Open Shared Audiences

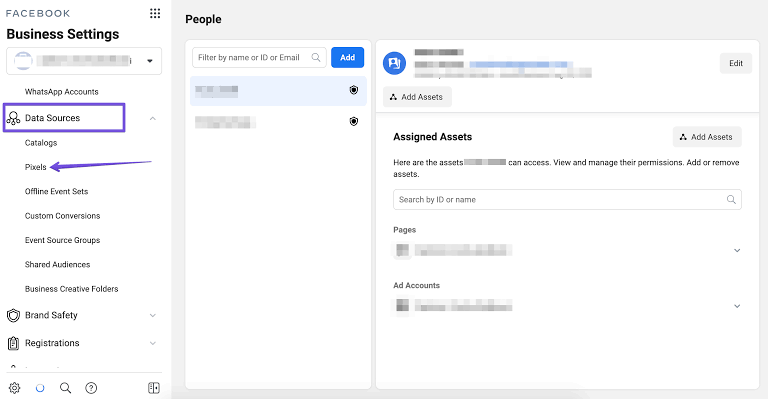click(58, 264)
